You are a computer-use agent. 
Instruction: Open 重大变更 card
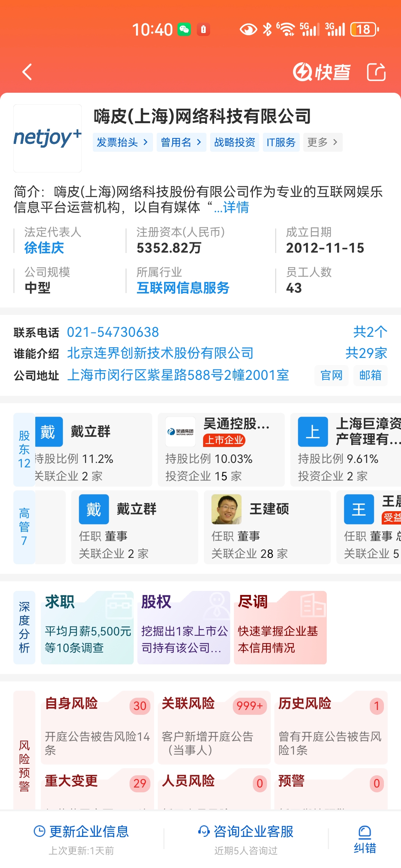tap(97, 789)
